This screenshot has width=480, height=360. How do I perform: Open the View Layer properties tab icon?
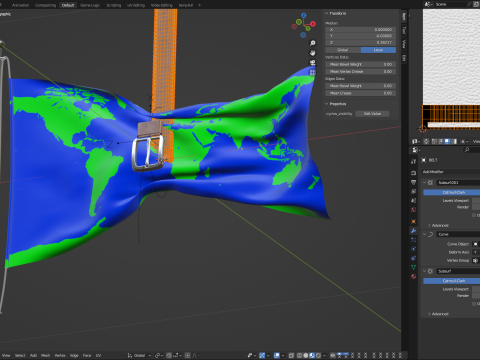414,191
